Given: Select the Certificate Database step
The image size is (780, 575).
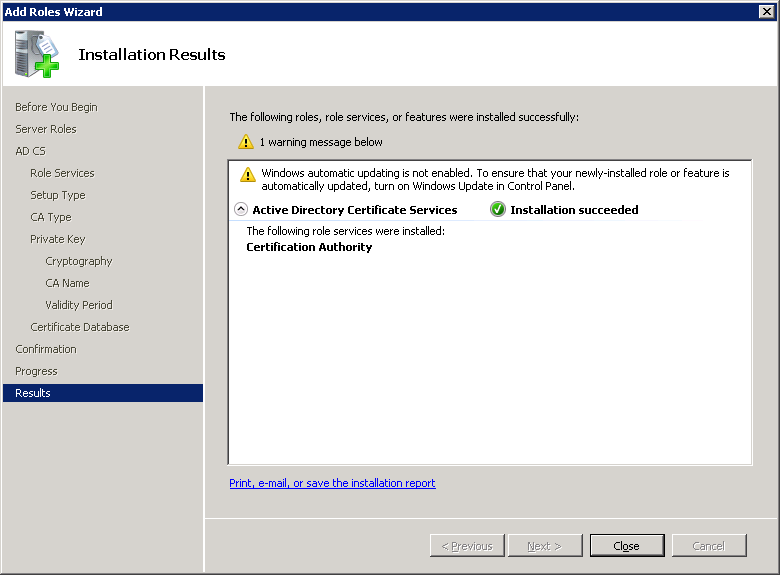Looking at the screenshot, I should pyautogui.click(x=80, y=327).
